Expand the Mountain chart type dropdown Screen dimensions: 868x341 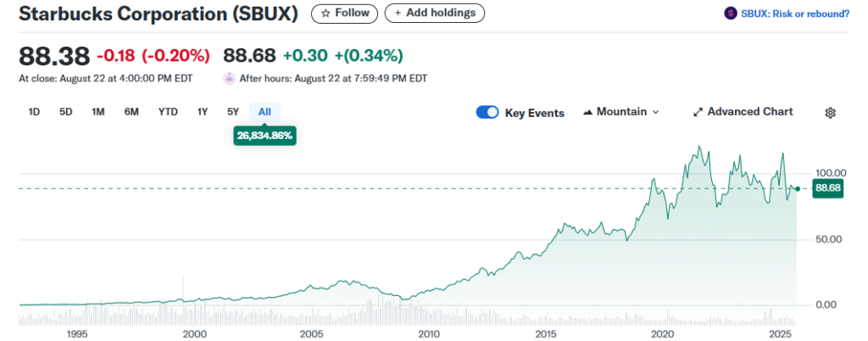pos(655,112)
